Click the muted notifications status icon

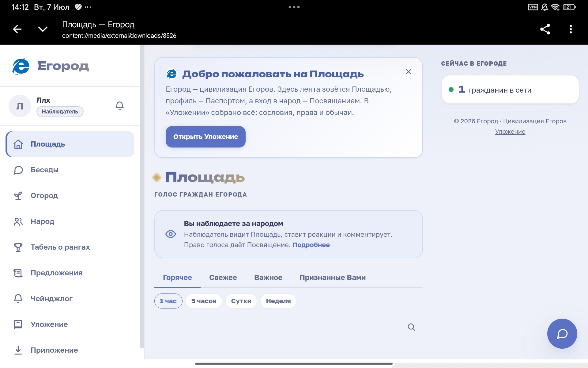pyautogui.click(x=545, y=7)
